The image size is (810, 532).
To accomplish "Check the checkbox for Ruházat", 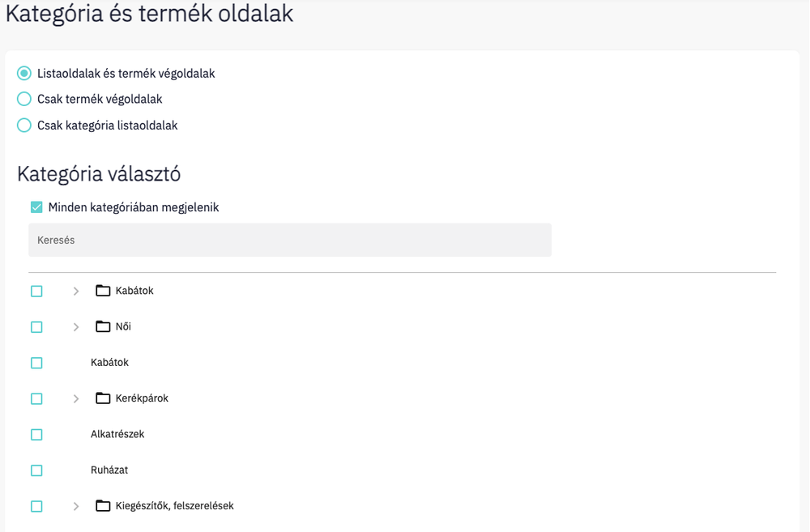I will coord(36,470).
